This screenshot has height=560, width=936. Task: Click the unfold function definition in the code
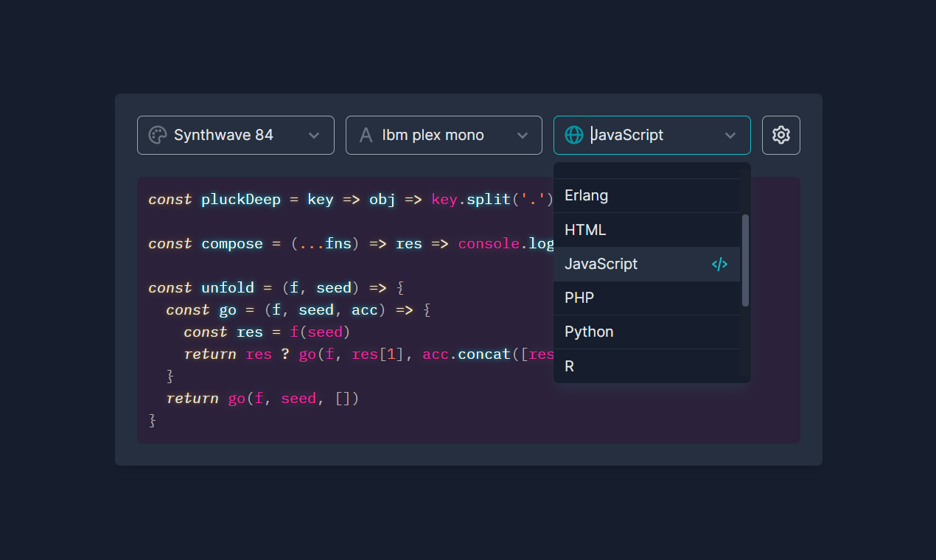point(228,287)
